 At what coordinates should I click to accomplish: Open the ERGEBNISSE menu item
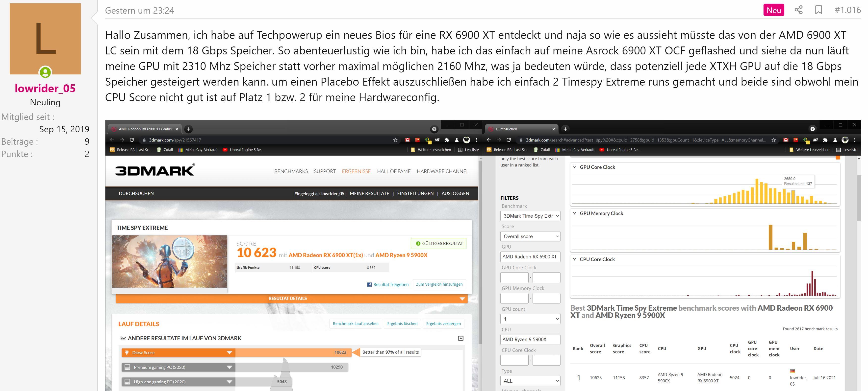click(356, 171)
